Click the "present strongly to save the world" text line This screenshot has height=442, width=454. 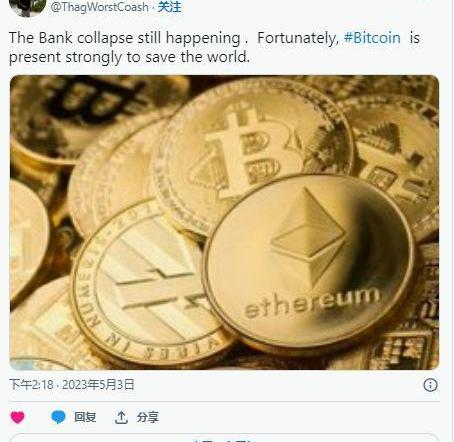pyautogui.click(x=129, y=57)
